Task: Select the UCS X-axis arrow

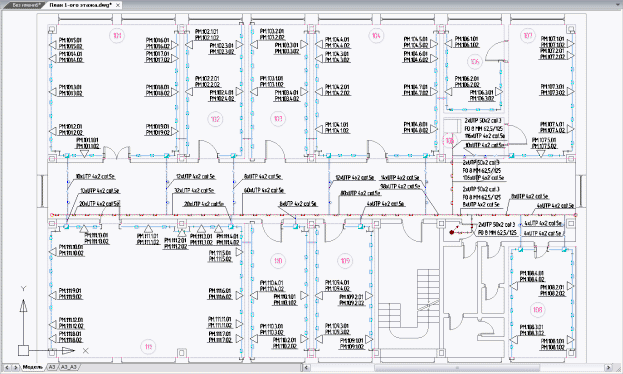Action: tap(68, 351)
